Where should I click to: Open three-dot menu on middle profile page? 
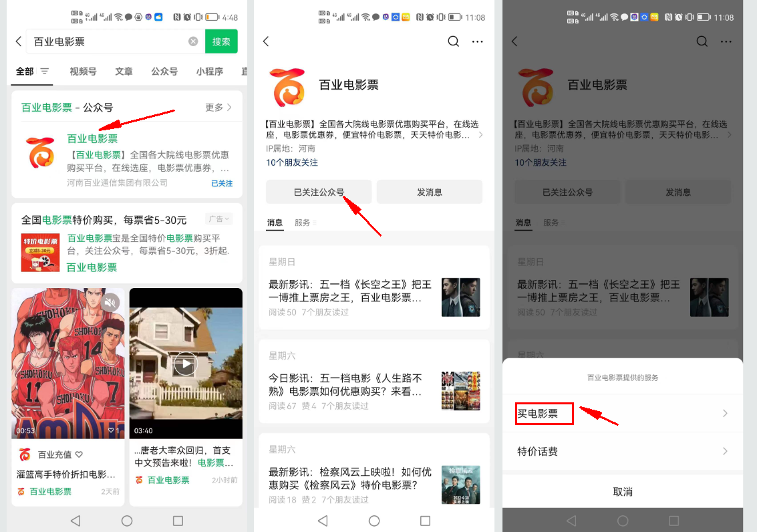478,41
